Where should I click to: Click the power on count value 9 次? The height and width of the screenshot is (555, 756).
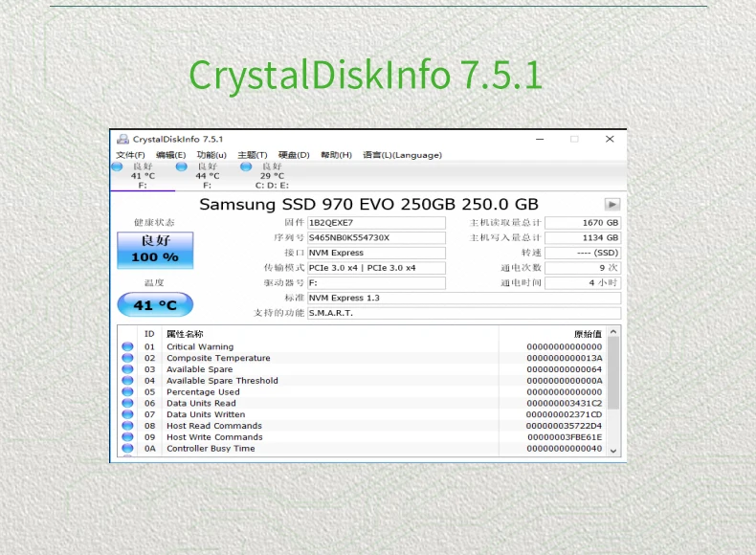pyautogui.click(x=583, y=268)
